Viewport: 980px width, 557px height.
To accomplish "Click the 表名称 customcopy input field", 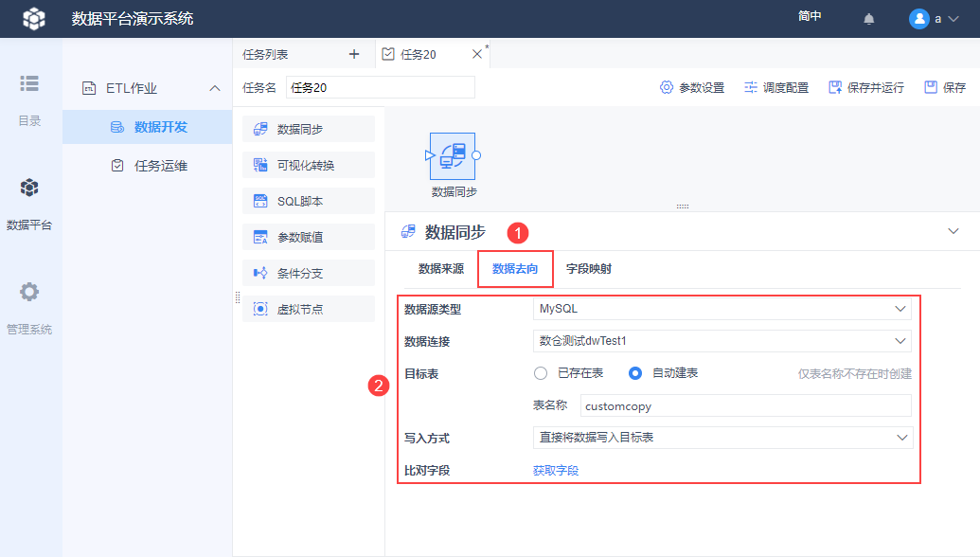I will pos(745,405).
